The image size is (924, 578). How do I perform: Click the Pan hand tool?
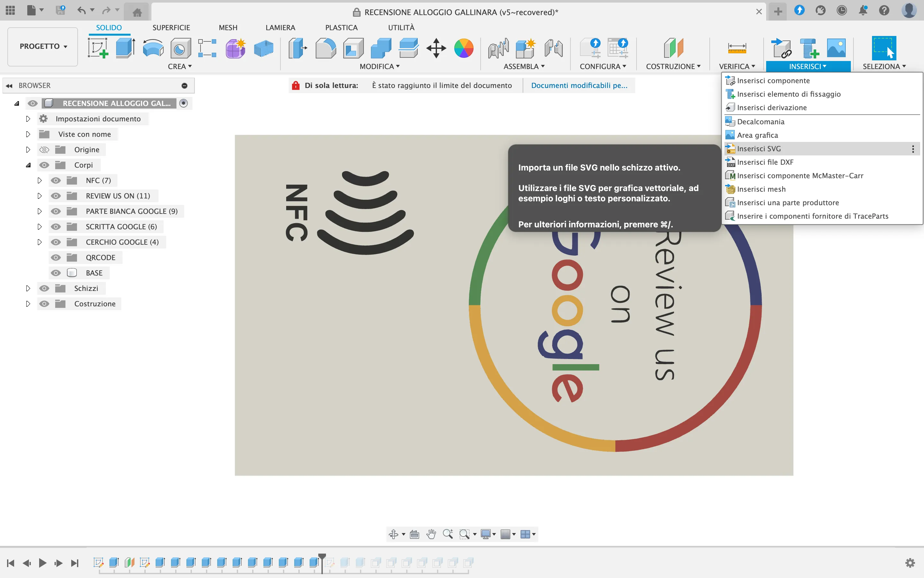431,534
